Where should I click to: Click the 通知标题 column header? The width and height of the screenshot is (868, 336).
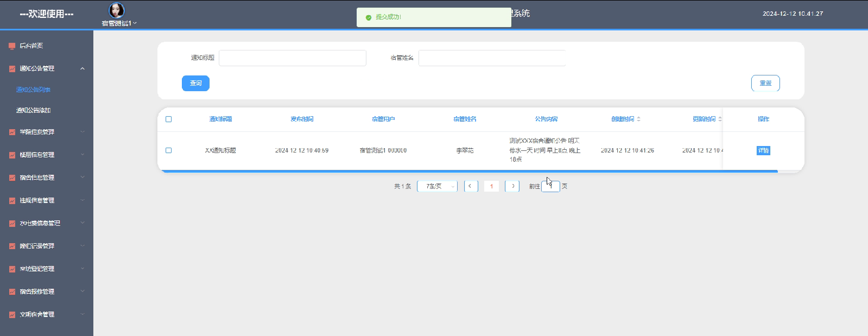click(x=220, y=119)
